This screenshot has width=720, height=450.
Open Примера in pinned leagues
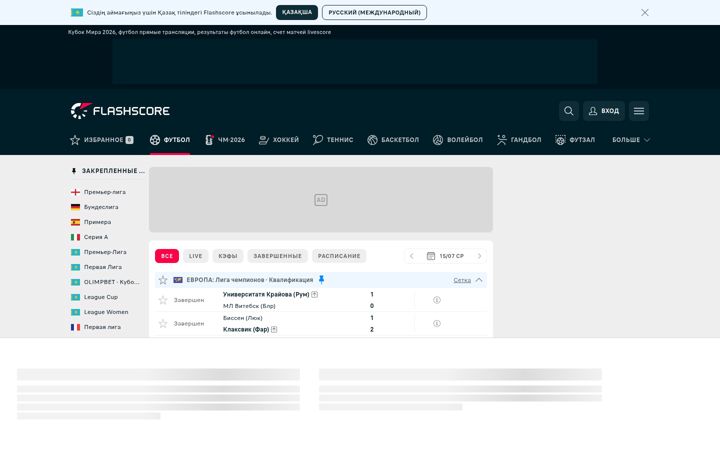pyautogui.click(x=97, y=222)
